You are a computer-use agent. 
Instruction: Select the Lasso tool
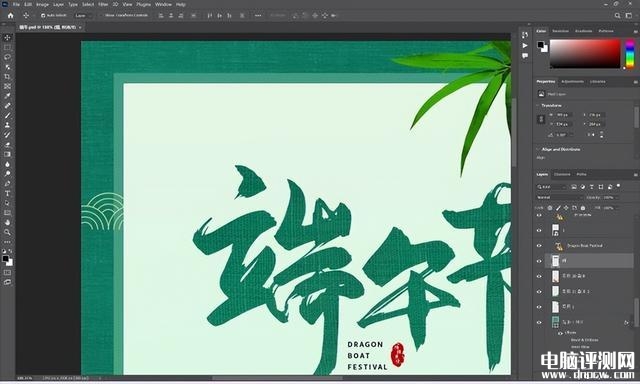click(7, 57)
